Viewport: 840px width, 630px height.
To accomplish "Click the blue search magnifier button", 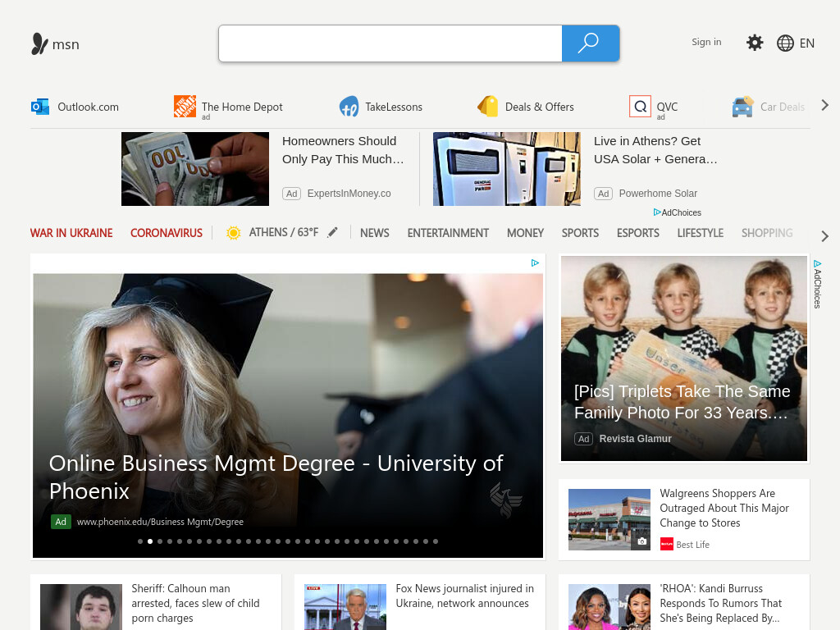I will coord(591,43).
